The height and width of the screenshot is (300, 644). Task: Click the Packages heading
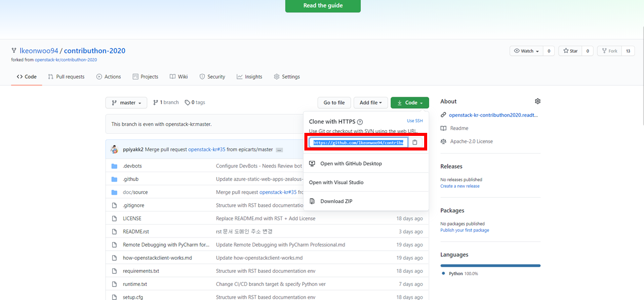(452, 210)
